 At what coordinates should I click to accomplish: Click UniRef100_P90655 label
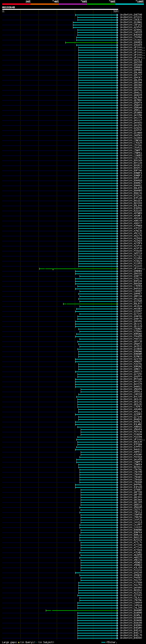pyautogui.click(x=131, y=336)
